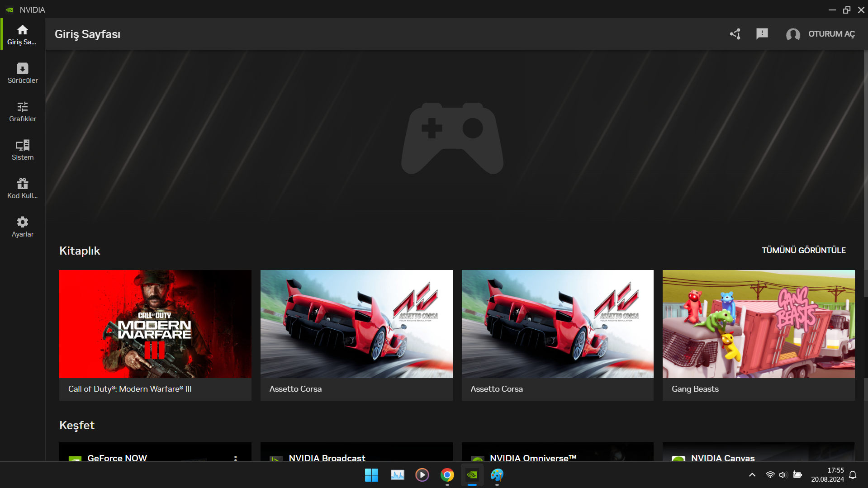Open the notification bell in the taskbar
The image size is (868, 488).
(x=853, y=475)
